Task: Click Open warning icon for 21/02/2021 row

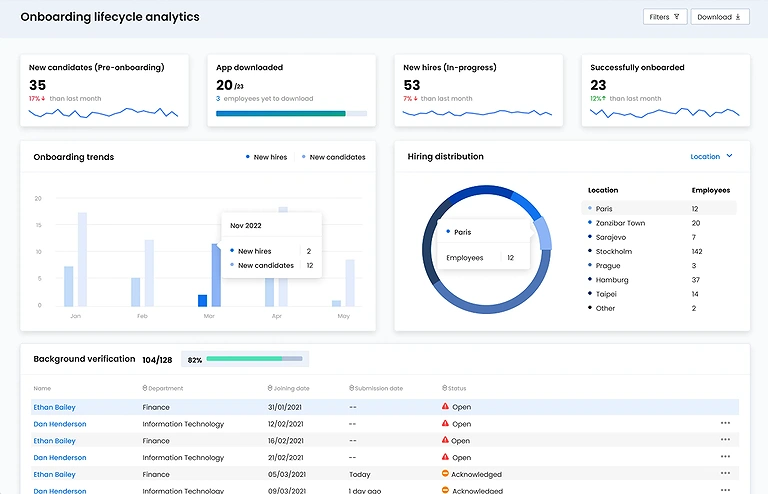Action: [x=445, y=457]
